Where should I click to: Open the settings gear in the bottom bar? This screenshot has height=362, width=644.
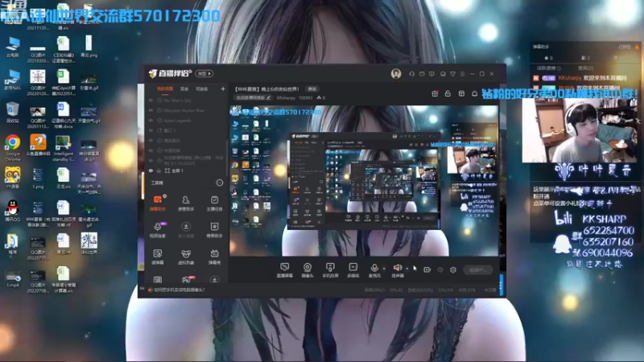pyautogui.click(x=453, y=269)
